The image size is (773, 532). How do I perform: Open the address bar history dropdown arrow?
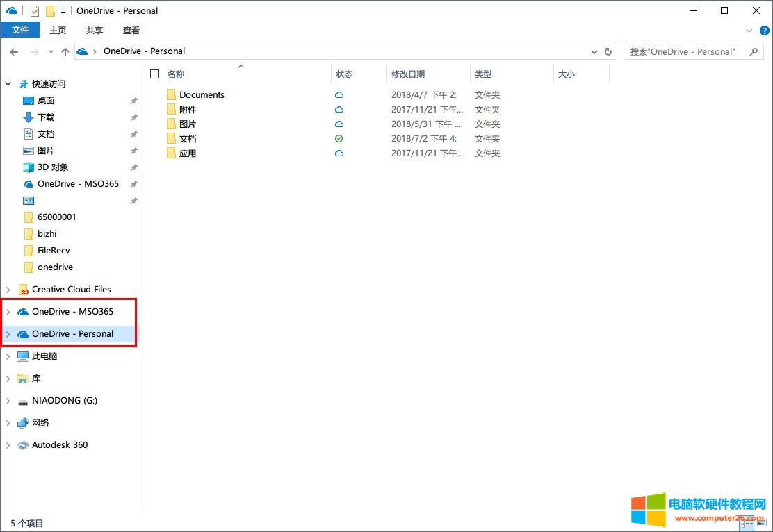[x=594, y=51]
